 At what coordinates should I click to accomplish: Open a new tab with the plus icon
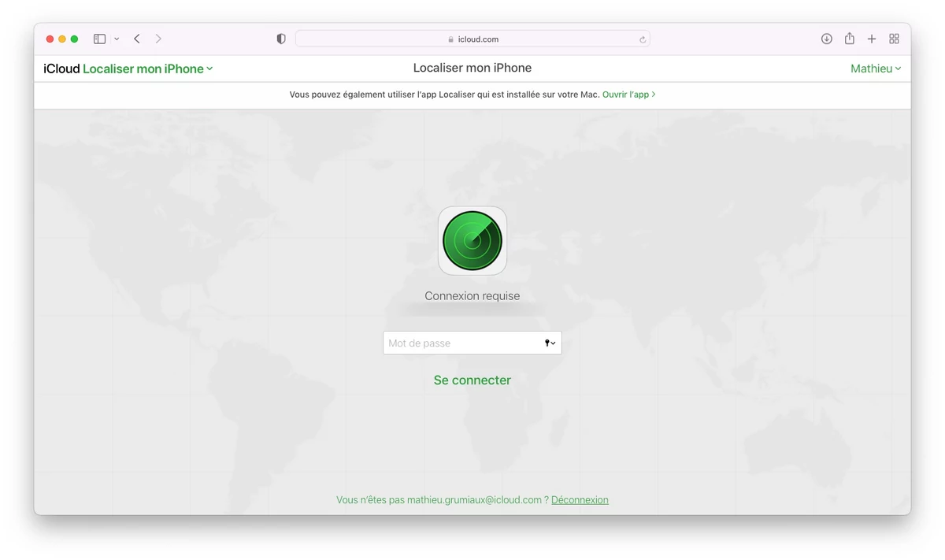tap(872, 39)
